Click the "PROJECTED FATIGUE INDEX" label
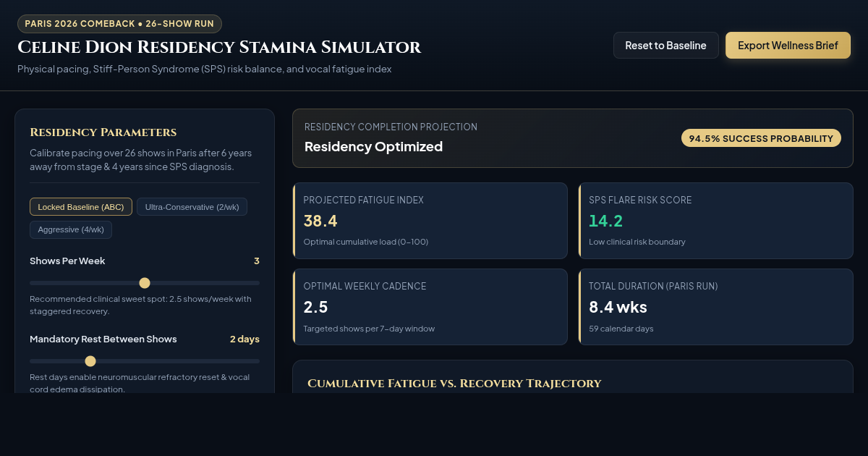Viewport: 868px width, 456px height. pyautogui.click(x=364, y=200)
